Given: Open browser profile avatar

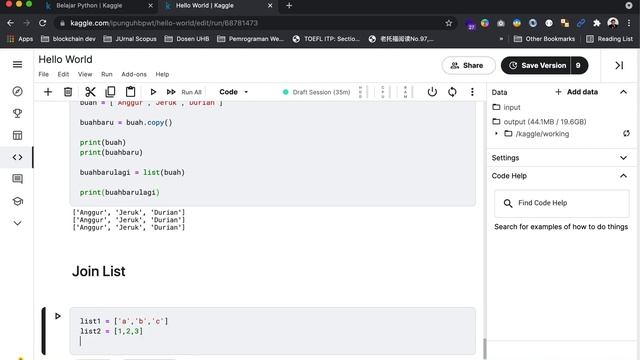Looking at the screenshot, I should (613, 23).
